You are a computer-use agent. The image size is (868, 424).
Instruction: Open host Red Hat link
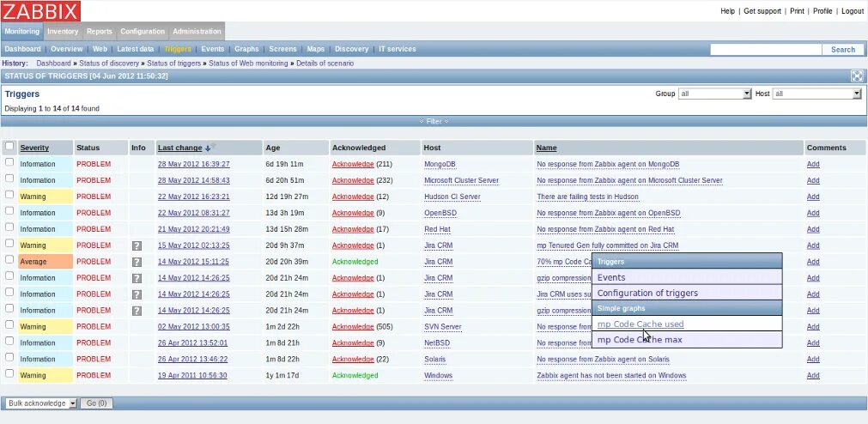tap(437, 229)
